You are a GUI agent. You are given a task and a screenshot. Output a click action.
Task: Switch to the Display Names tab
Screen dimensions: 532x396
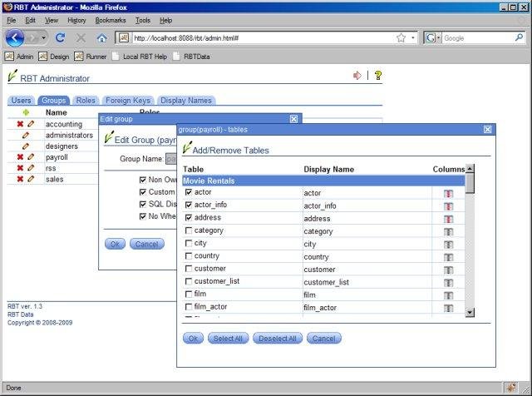tap(186, 101)
